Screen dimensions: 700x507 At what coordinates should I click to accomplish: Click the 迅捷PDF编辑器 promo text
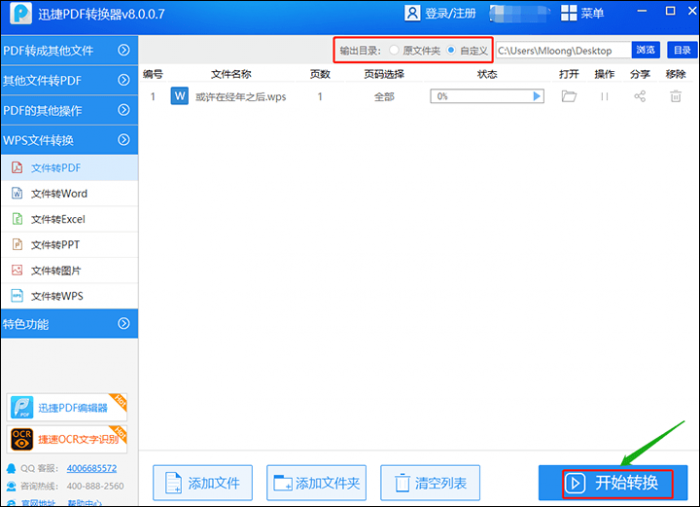[x=73, y=408]
